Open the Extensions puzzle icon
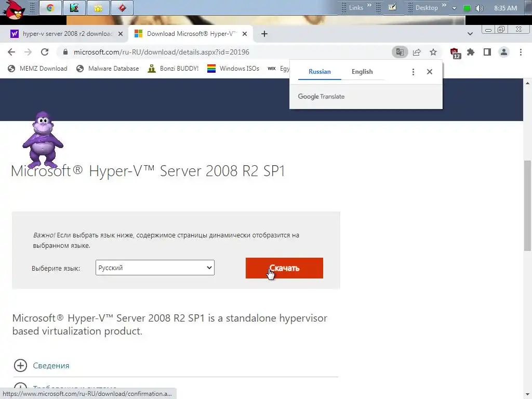 [x=471, y=52]
